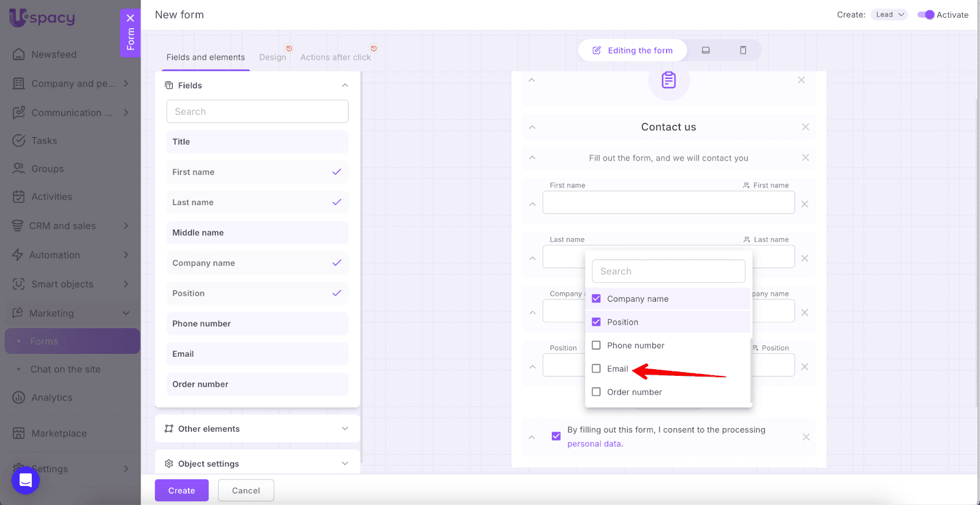Image resolution: width=980 pixels, height=505 pixels.
Task: Open the Create Lead dropdown
Action: tap(889, 15)
